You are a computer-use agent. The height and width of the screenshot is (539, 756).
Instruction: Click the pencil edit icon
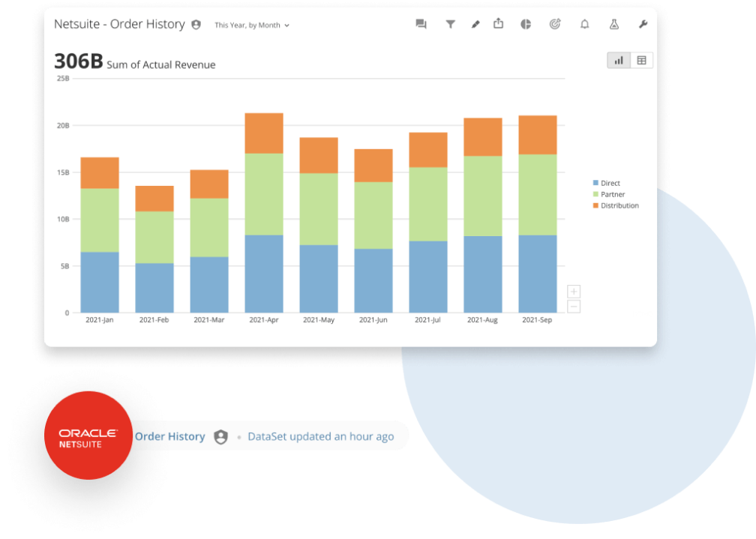[475, 24]
